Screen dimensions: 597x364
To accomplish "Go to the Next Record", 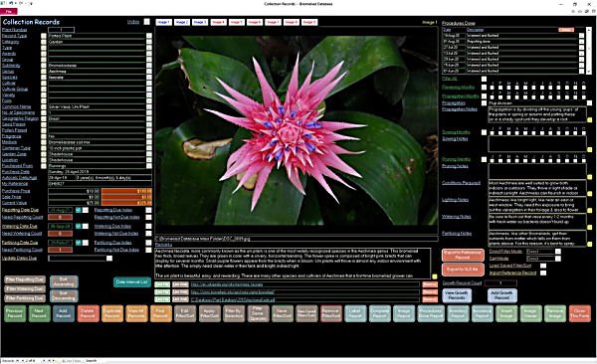I will (39, 313).
